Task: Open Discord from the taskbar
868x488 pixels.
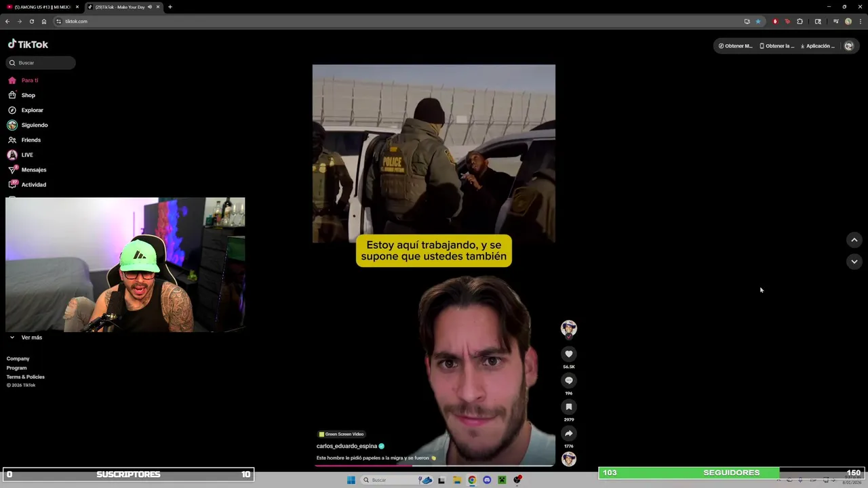Action: click(487, 480)
